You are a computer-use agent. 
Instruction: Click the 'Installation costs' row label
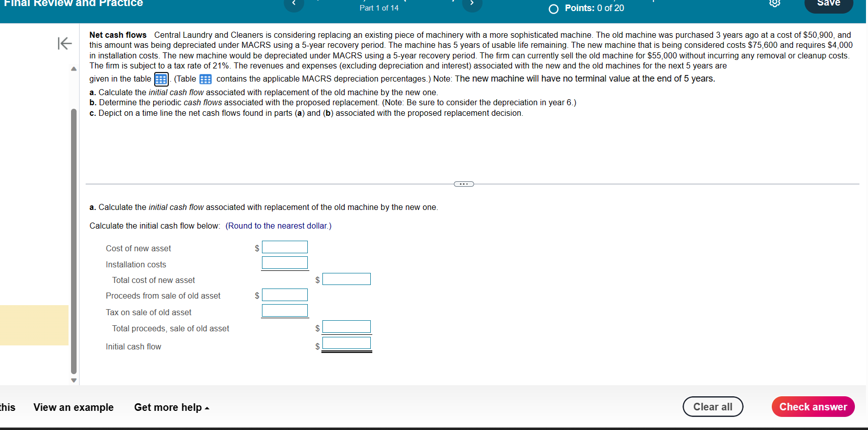(136, 265)
